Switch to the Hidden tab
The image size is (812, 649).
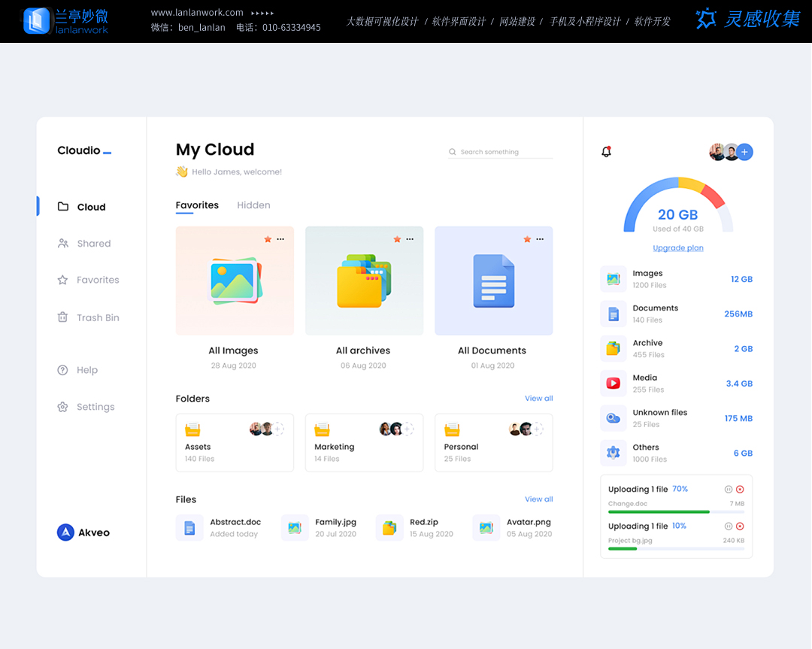(x=253, y=205)
